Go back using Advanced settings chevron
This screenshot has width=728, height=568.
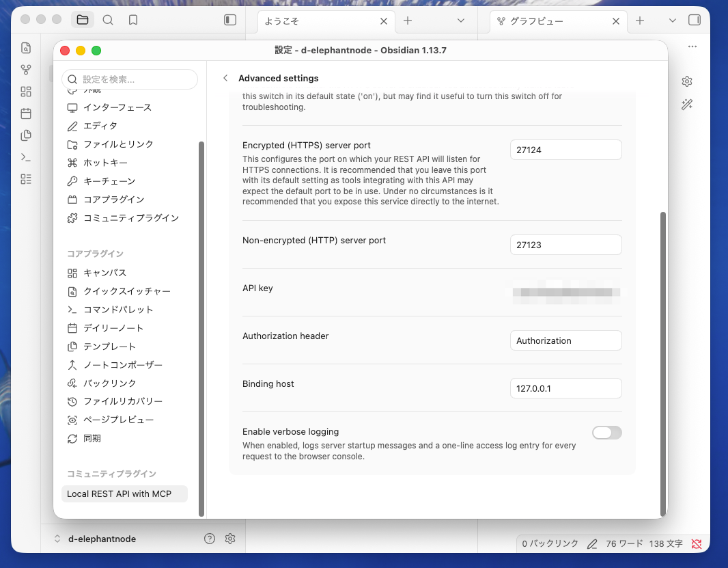(225, 78)
